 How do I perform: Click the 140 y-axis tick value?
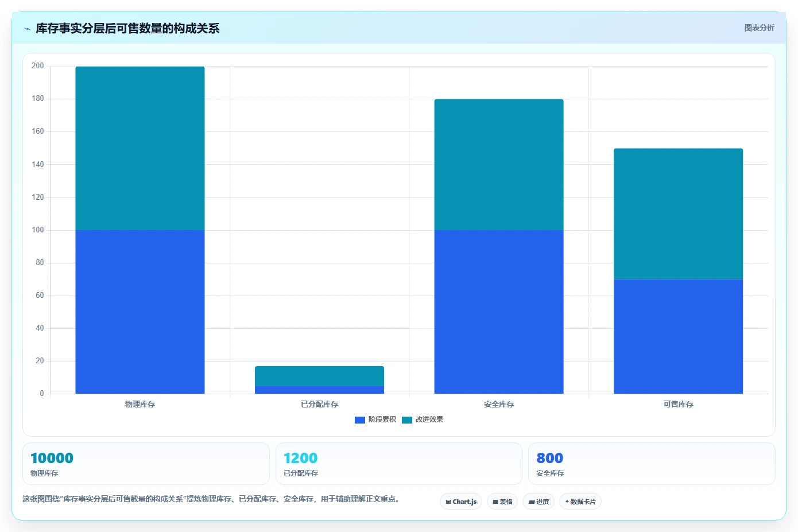[x=38, y=165]
